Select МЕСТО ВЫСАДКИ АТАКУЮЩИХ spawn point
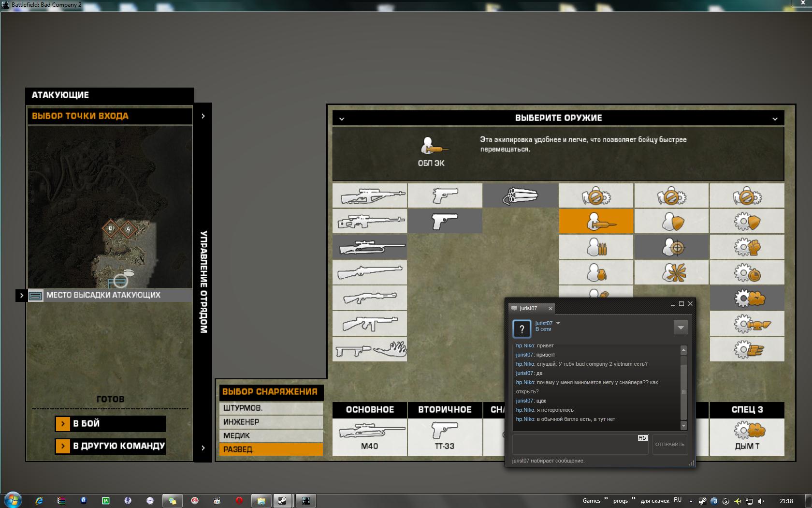 tap(110, 295)
